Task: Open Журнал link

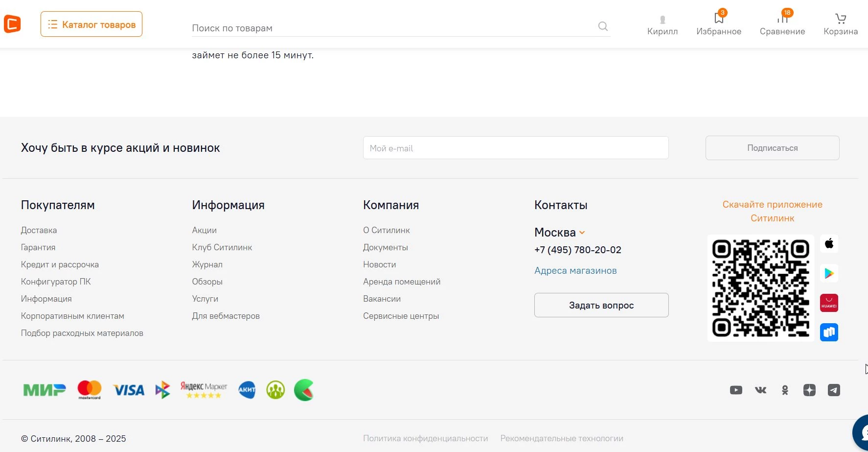Action: coord(207,264)
